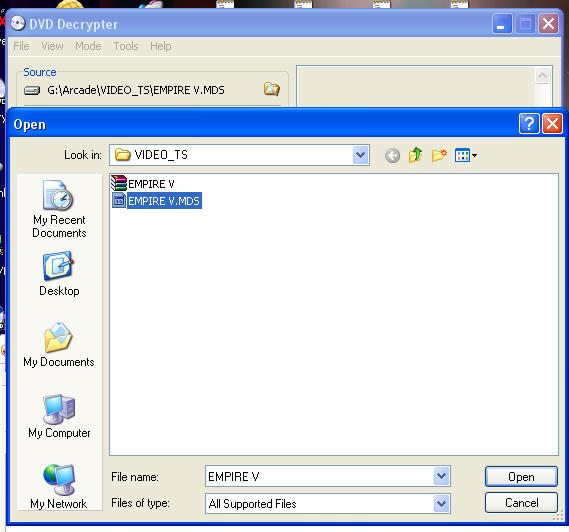
Task: Click the Back navigation arrow icon
Action: click(392, 156)
